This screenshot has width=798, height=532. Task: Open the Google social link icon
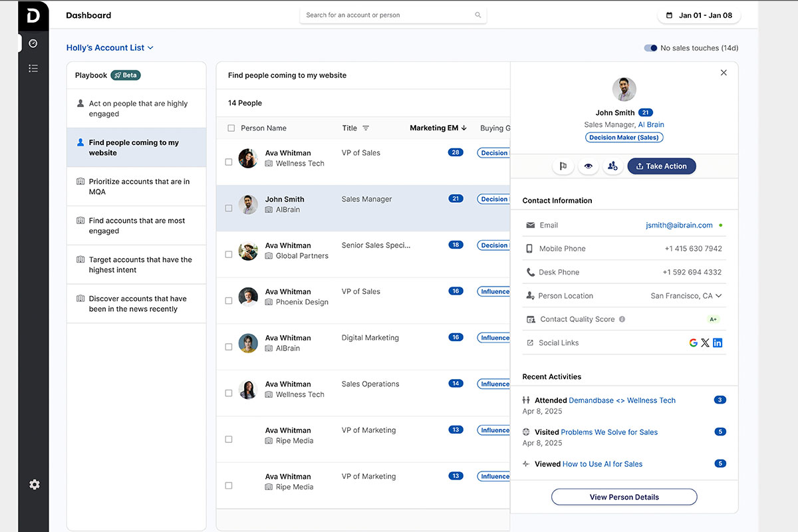point(693,343)
